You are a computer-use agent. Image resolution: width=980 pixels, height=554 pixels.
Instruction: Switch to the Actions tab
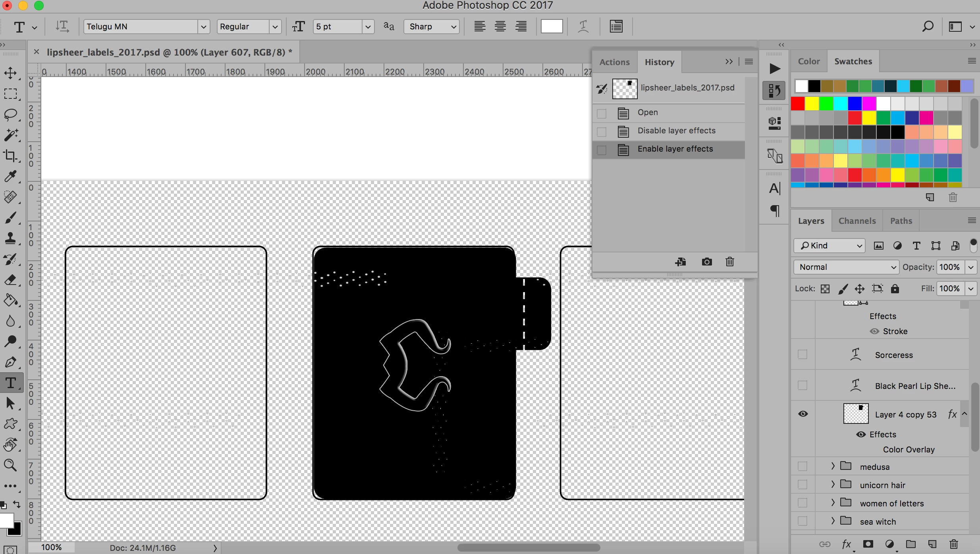pyautogui.click(x=614, y=62)
